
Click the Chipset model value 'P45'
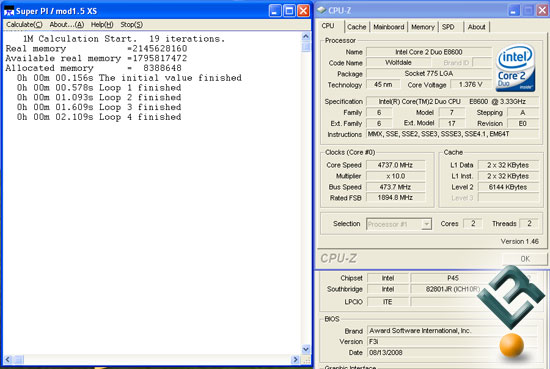click(x=452, y=278)
